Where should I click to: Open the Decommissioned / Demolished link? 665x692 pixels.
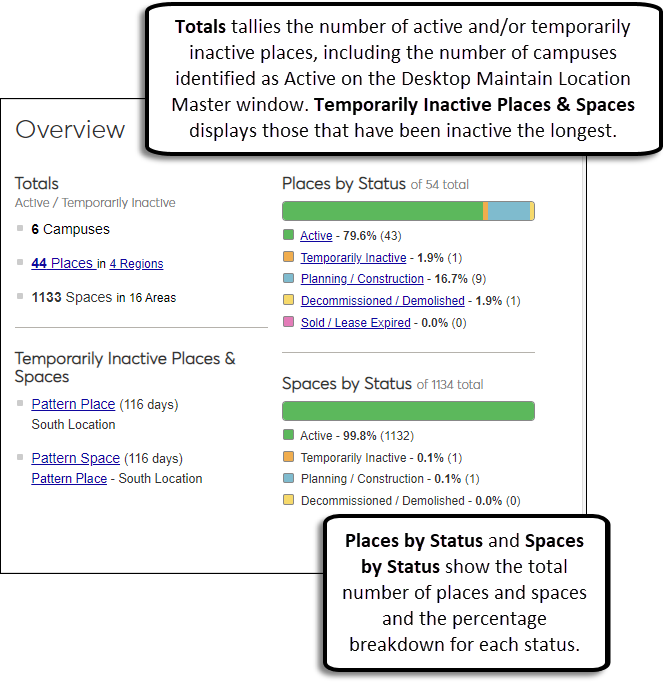[x=382, y=301]
